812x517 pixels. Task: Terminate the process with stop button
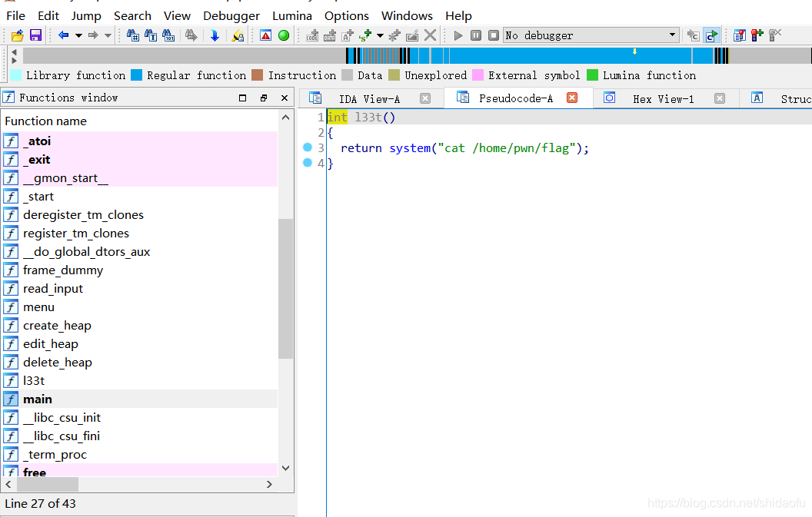pos(494,35)
